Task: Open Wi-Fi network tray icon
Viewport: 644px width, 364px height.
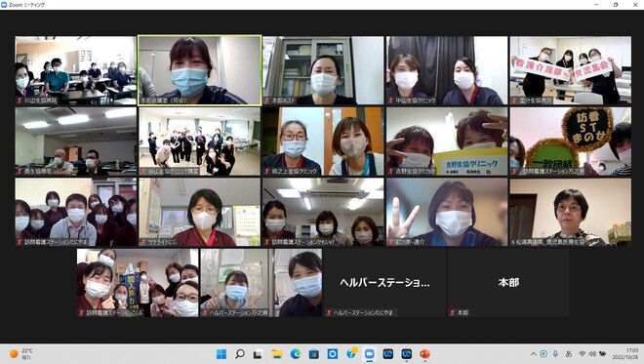Action: (x=582, y=353)
